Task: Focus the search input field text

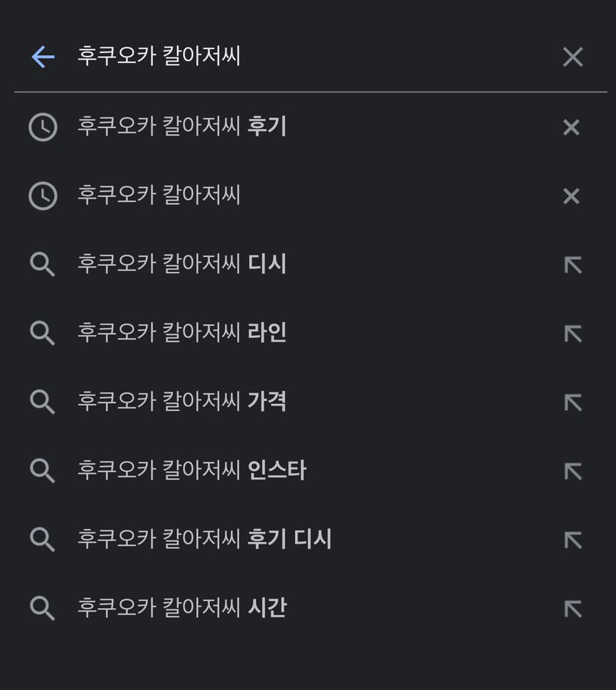Action: (306, 57)
